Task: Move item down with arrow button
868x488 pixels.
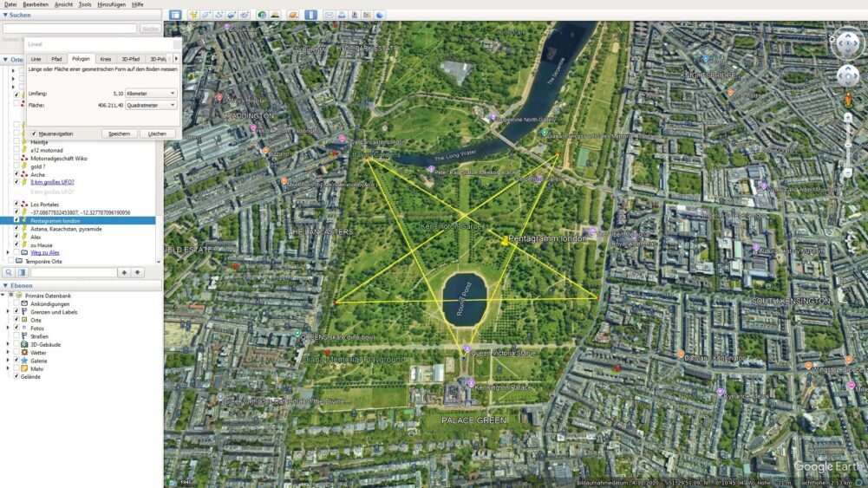Action: point(137,272)
